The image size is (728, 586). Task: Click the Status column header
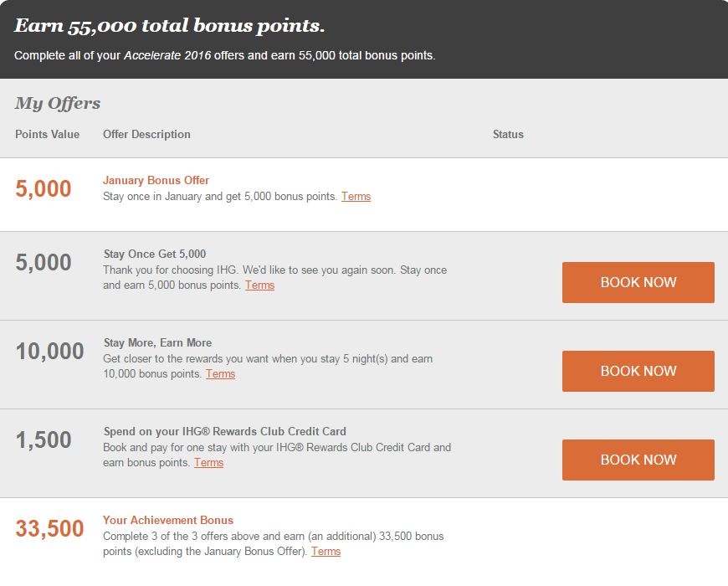508,134
